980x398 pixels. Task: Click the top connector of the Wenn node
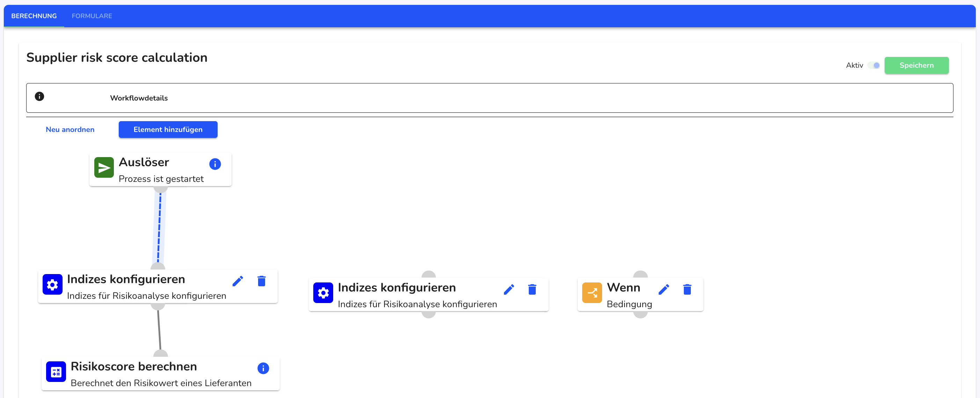coord(640,274)
